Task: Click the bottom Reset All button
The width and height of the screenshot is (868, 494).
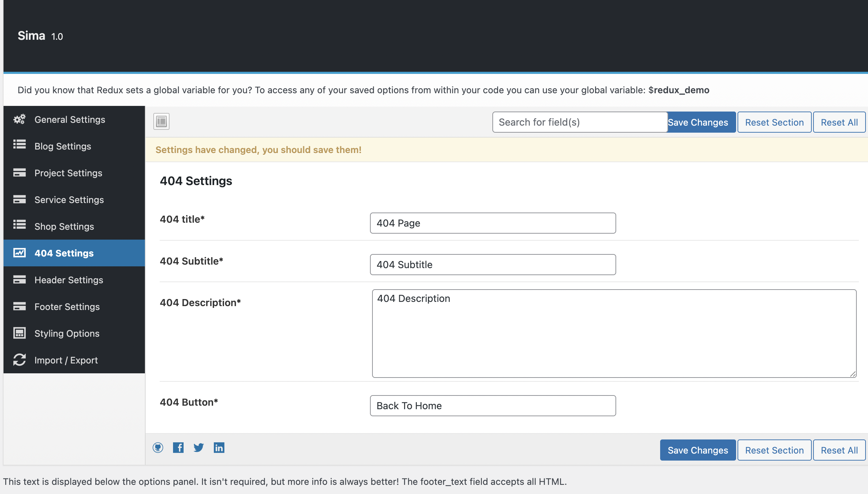Action: [x=840, y=450]
